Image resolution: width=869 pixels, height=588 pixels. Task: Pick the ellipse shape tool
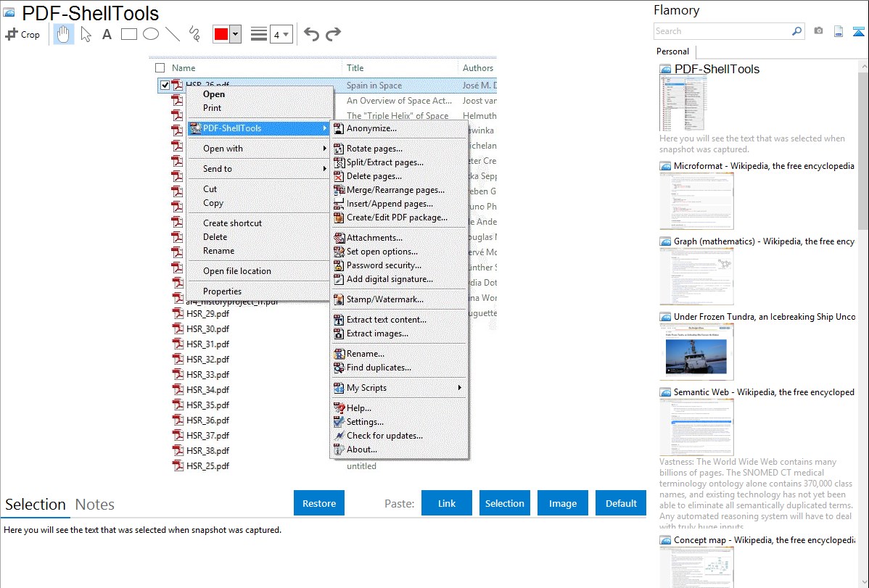[x=151, y=34]
